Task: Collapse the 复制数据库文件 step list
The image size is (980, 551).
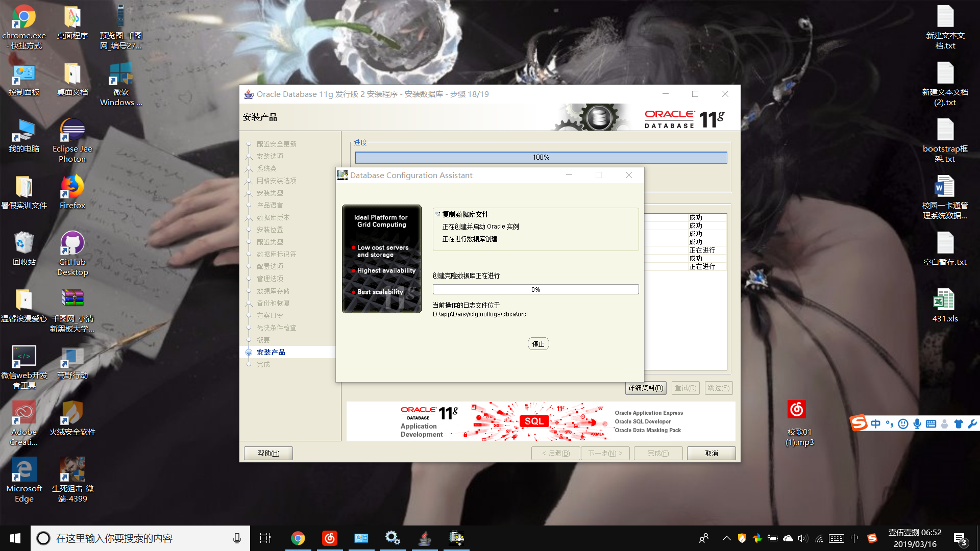Action: pos(438,214)
